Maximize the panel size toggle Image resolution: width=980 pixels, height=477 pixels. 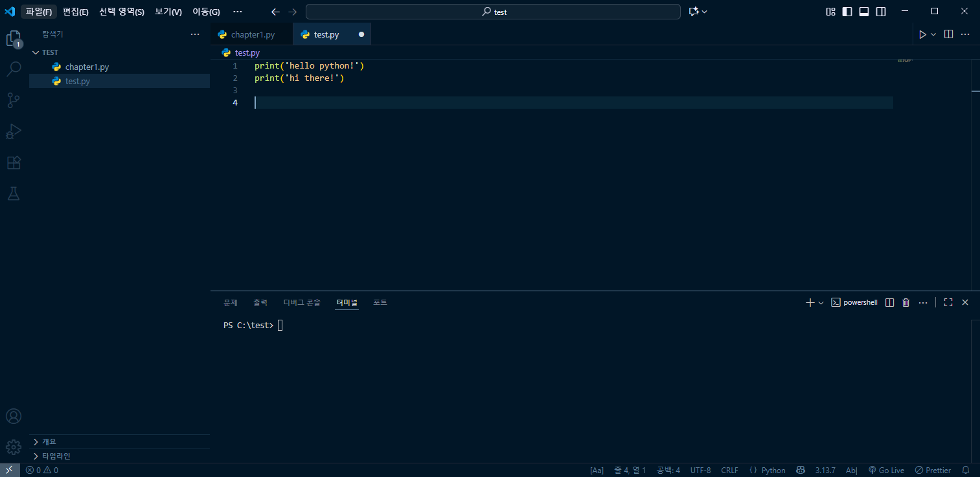948,302
